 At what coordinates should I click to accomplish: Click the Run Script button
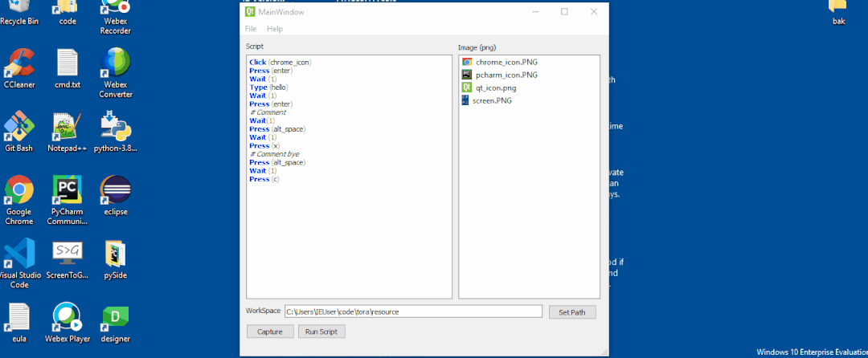(x=321, y=332)
